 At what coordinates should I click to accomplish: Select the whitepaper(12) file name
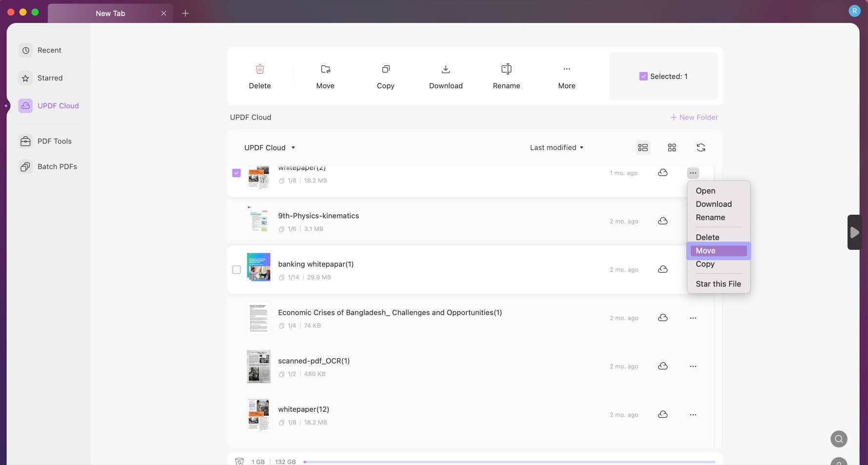304,409
